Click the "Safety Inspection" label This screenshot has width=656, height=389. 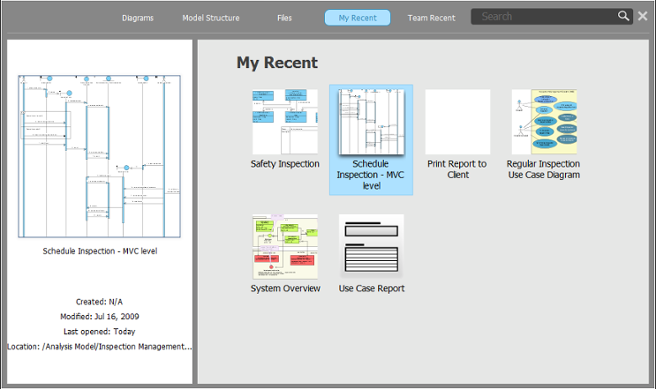click(285, 164)
